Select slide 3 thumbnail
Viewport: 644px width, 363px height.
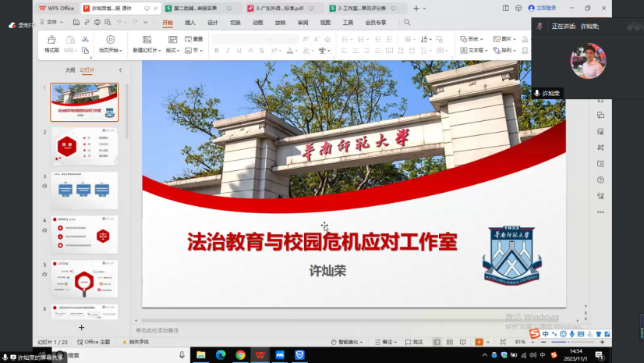click(84, 190)
